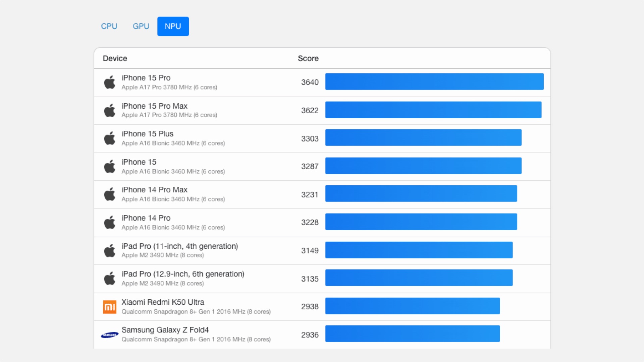Image resolution: width=644 pixels, height=362 pixels.
Task: Click the NPU button
Action: click(x=173, y=26)
